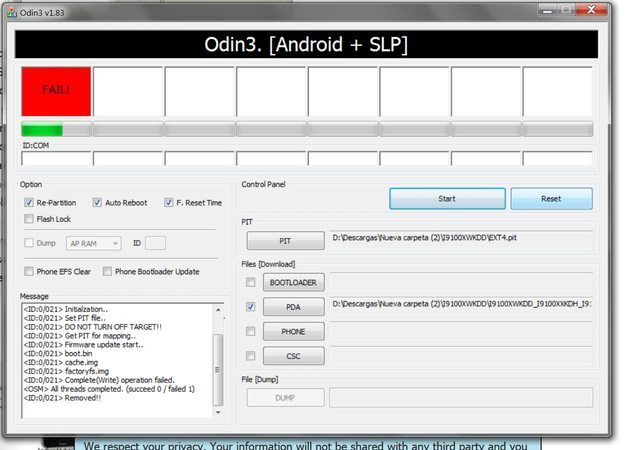
Task: Click the Odin3 [Android + SLP] banner
Action: coord(307,44)
